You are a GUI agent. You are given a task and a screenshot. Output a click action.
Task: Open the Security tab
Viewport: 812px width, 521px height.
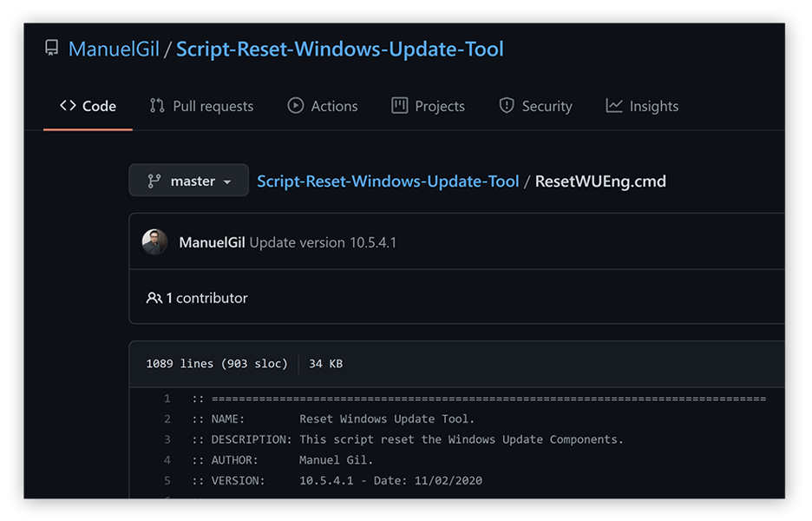[546, 105]
